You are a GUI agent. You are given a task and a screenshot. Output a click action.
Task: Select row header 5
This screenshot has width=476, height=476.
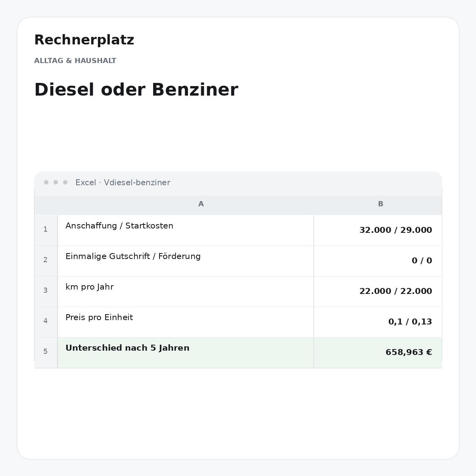46,352
